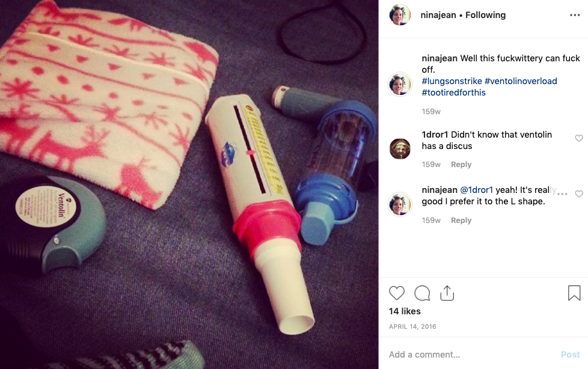Like 1dror1's ventolin discus comment
The width and height of the screenshot is (588, 369).
click(x=579, y=138)
